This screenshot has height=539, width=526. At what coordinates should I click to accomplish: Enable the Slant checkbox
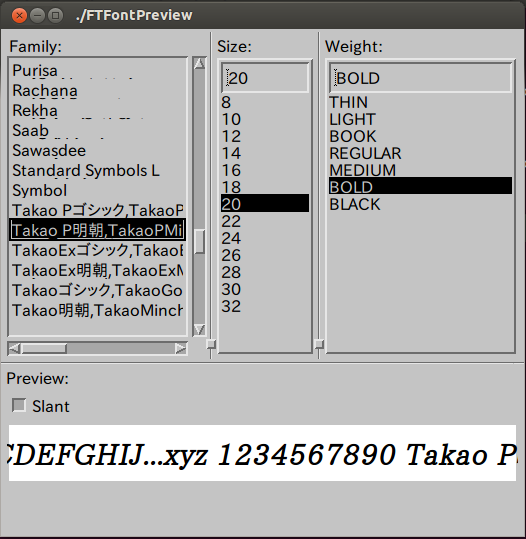[x=19, y=405]
